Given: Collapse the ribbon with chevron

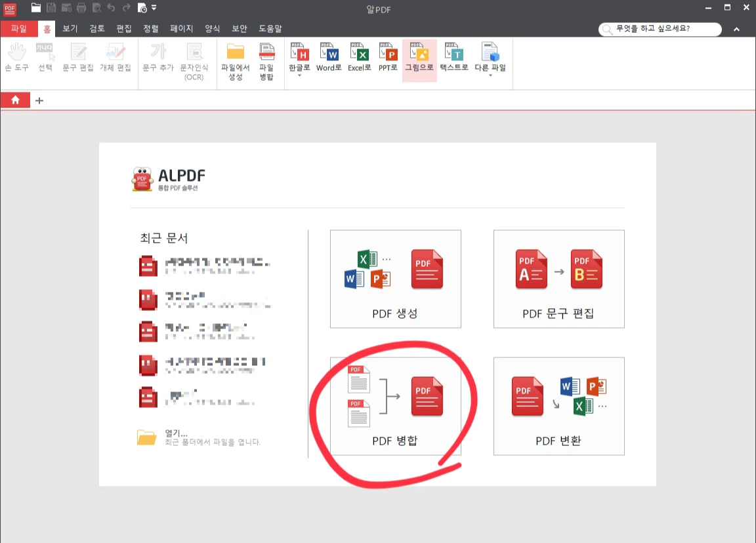Looking at the screenshot, I should pyautogui.click(x=737, y=30).
